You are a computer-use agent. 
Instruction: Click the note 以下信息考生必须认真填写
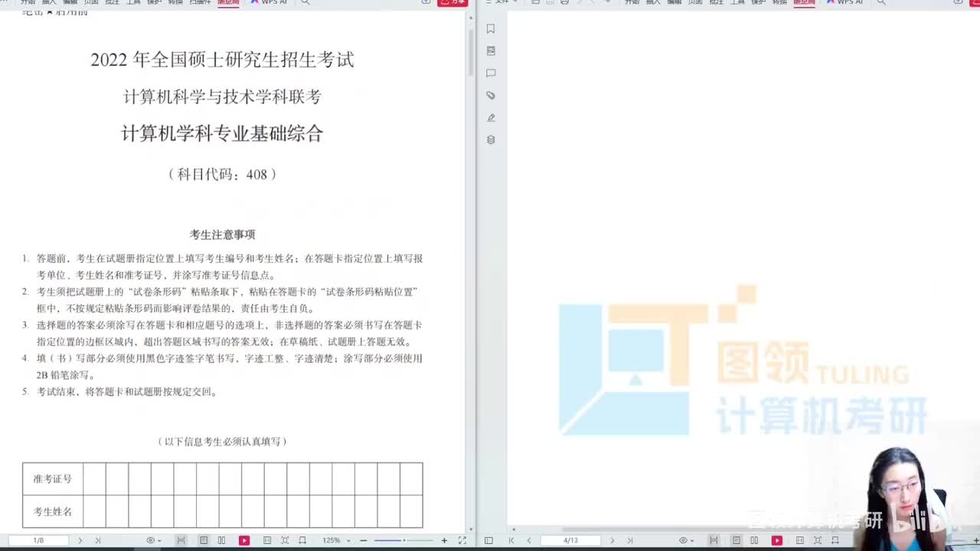[222, 442]
